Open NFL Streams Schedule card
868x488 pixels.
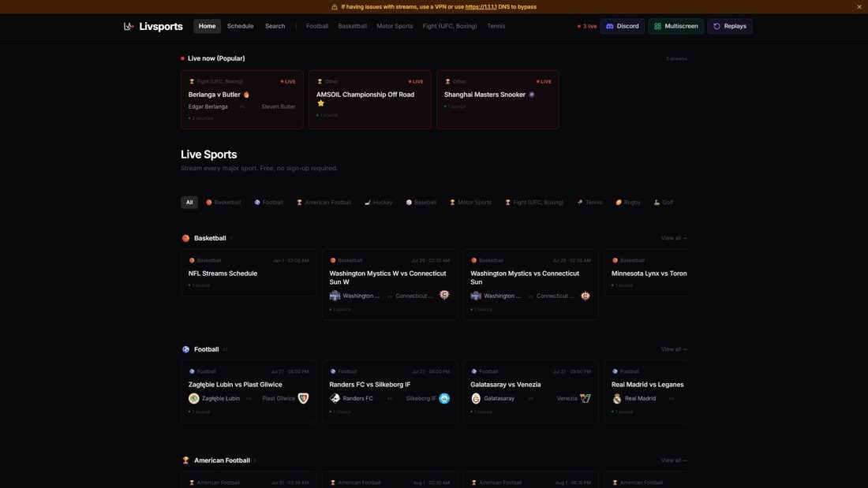pyautogui.click(x=249, y=273)
